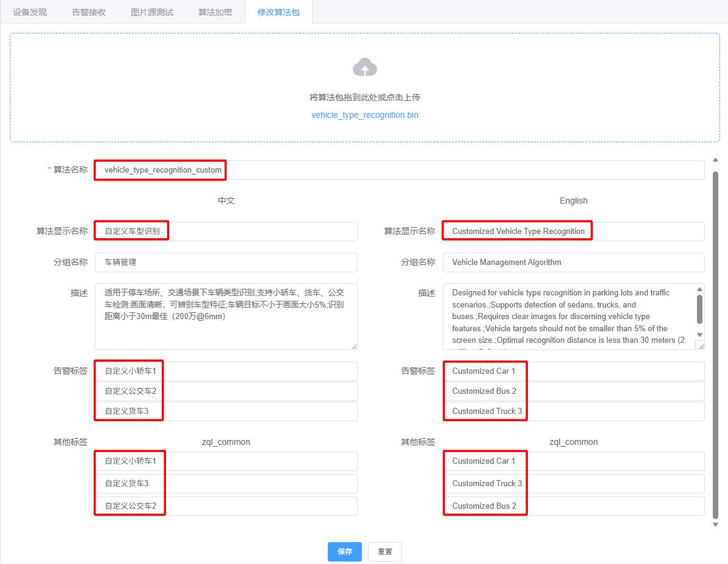
Task: Edit the Chinese 算法显示名称 field
Action: click(226, 232)
